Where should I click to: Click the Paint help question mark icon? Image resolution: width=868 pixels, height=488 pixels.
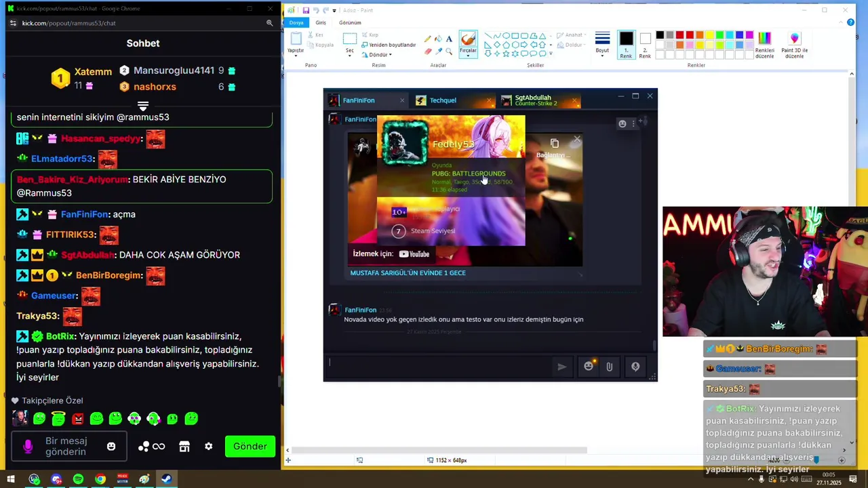[x=850, y=22]
